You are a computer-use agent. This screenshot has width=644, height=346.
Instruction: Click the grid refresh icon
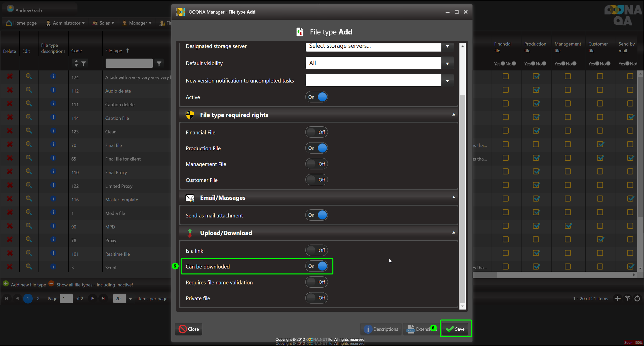637,299
